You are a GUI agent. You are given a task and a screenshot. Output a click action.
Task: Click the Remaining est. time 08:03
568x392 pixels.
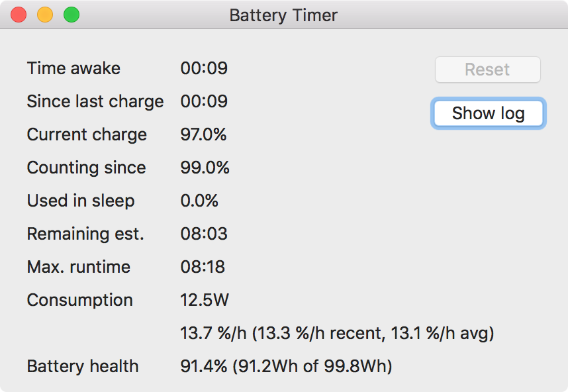tap(203, 234)
